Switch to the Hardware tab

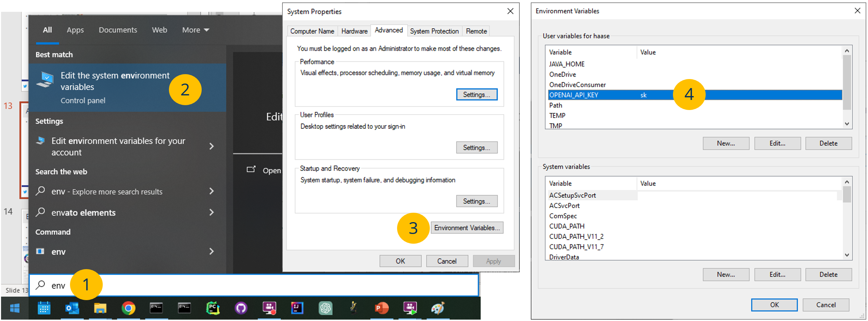[x=354, y=31]
